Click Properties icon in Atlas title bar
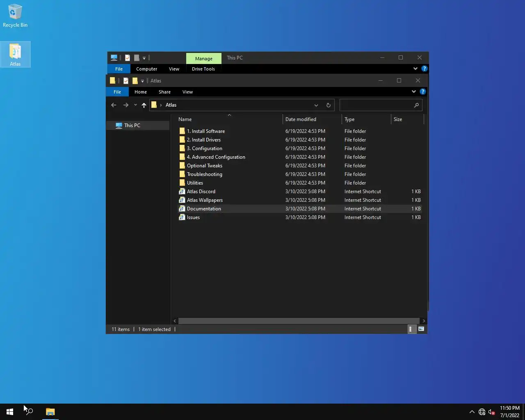525x420 pixels. point(126,81)
